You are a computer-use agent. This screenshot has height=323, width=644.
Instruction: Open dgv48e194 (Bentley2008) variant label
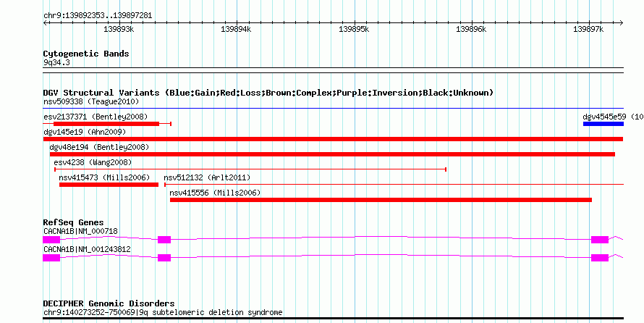click(99, 147)
